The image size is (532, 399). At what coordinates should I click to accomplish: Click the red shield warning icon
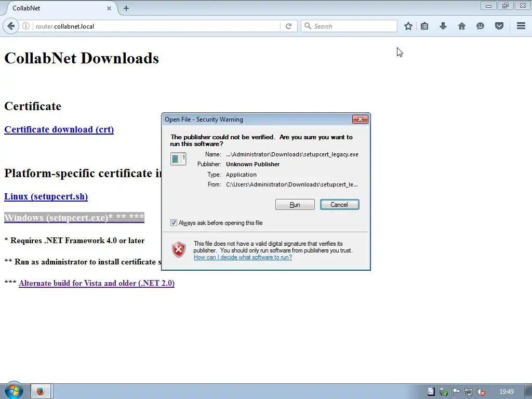[179, 250]
